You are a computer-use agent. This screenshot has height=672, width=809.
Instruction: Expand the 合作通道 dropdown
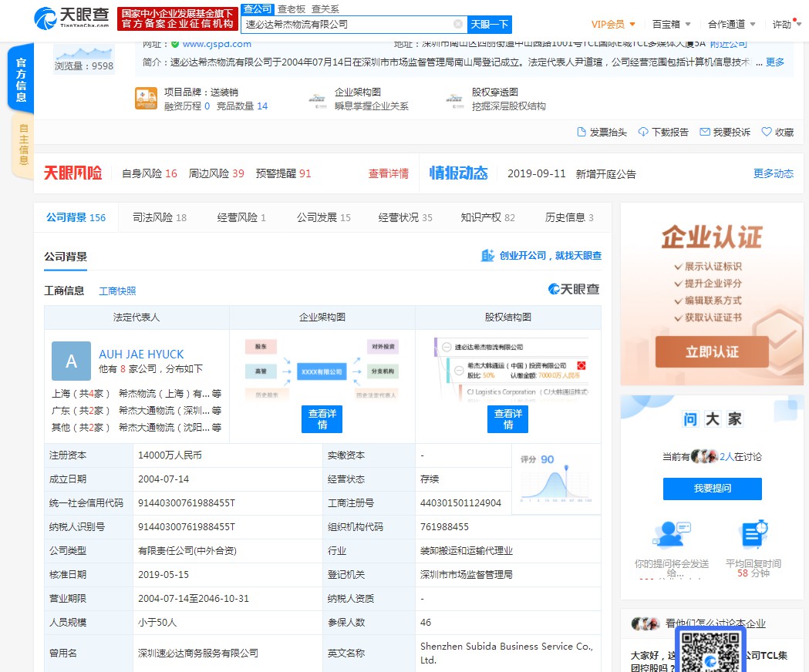[732, 24]
